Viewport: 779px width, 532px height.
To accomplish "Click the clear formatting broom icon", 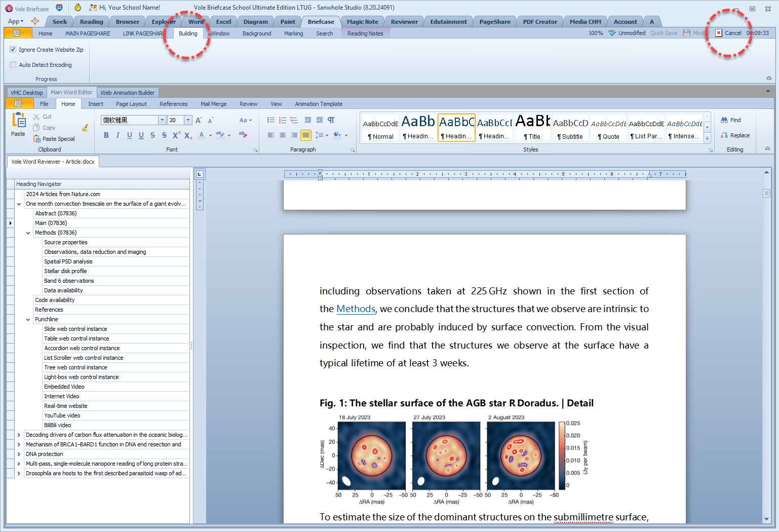I will 85,128.
